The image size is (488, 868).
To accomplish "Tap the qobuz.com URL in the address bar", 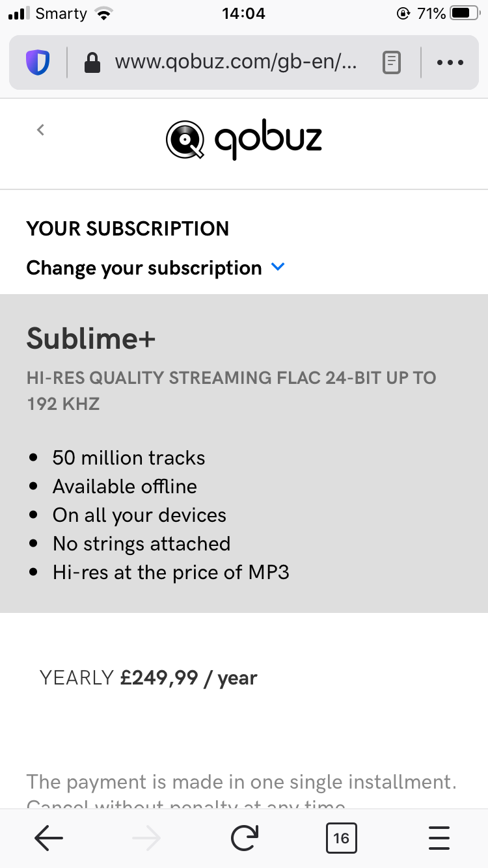I will pyautogui.click(x=236, y=62).
